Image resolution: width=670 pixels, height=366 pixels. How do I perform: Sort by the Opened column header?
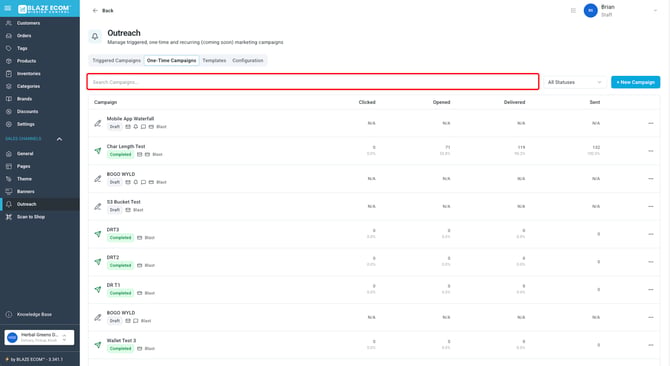click(441, 102)
